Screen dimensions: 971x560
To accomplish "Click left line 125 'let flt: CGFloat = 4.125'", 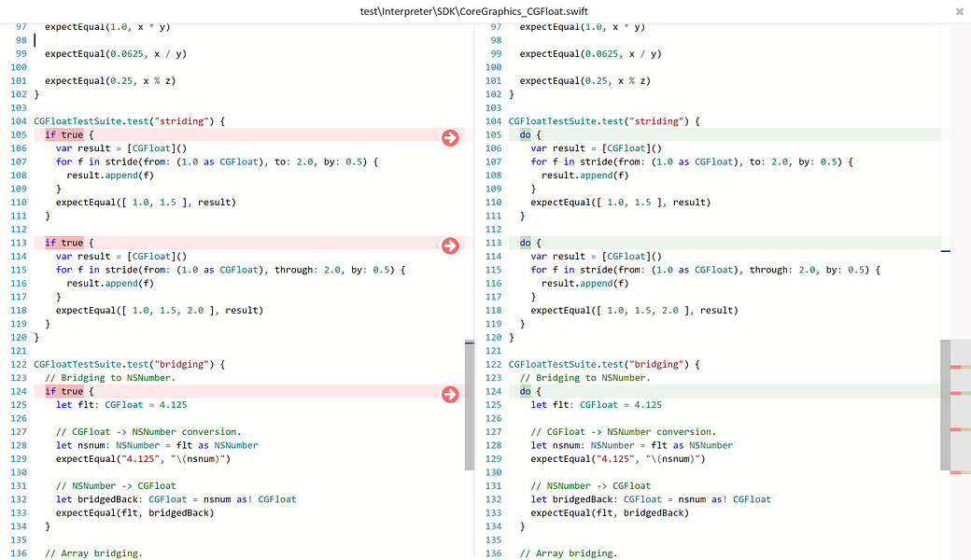I will [121, 405].
